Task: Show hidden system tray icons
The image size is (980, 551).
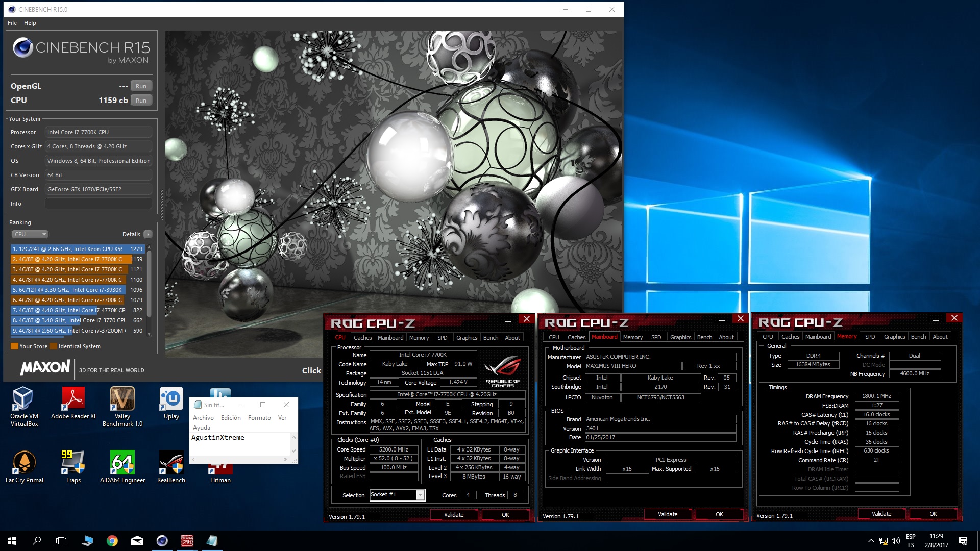Action: (871, 541)
